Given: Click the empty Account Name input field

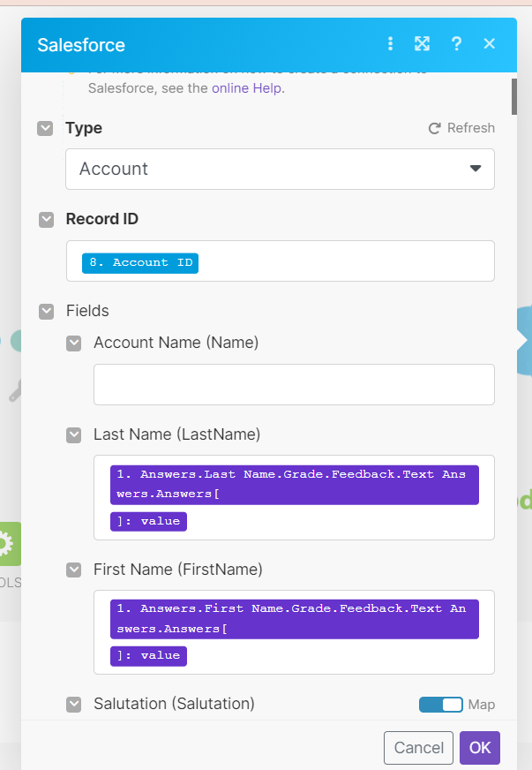Looking at the screenshot, I should pyautogui.click(x=294, y=384).
